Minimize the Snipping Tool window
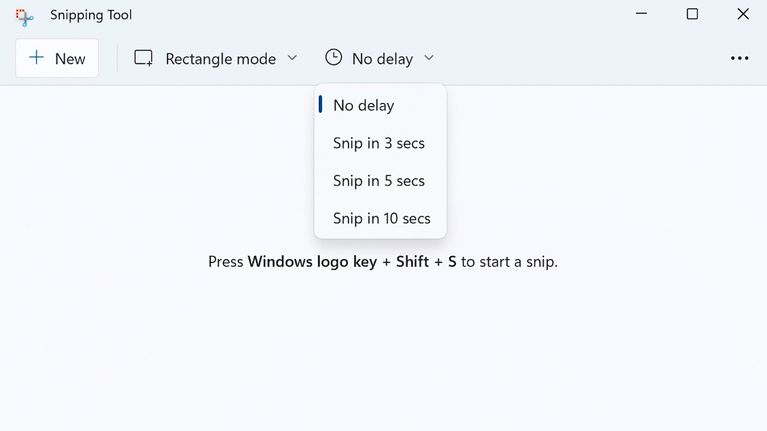The image size is (767, 431). click(641, 15)
